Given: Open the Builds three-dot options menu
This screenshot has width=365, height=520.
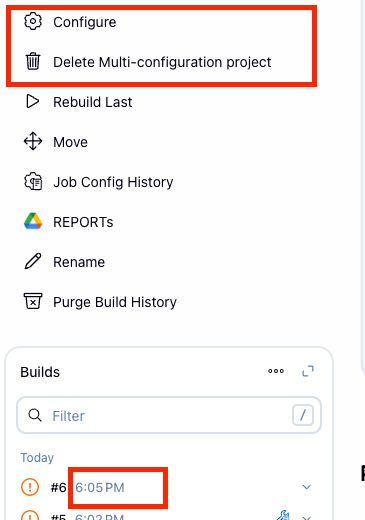Looking at the screenshot, I should tap(276, 371).
